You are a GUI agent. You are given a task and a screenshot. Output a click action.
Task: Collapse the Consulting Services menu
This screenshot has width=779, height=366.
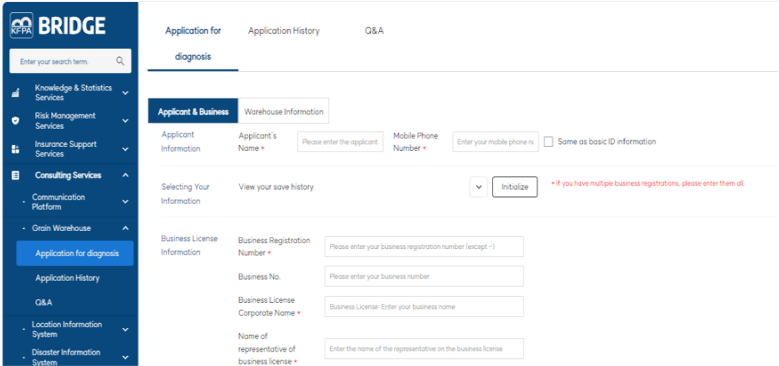pos(125,175)
